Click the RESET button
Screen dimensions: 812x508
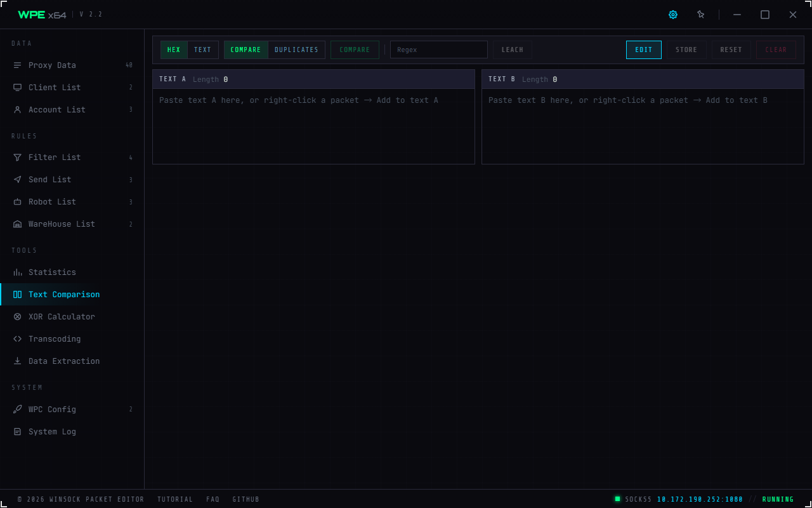(731, 50)
